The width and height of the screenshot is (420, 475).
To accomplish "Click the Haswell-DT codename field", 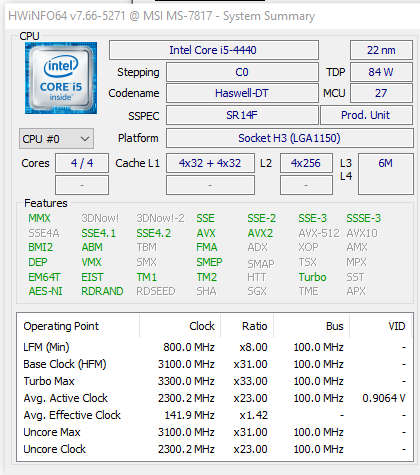I will click(242, 93).
